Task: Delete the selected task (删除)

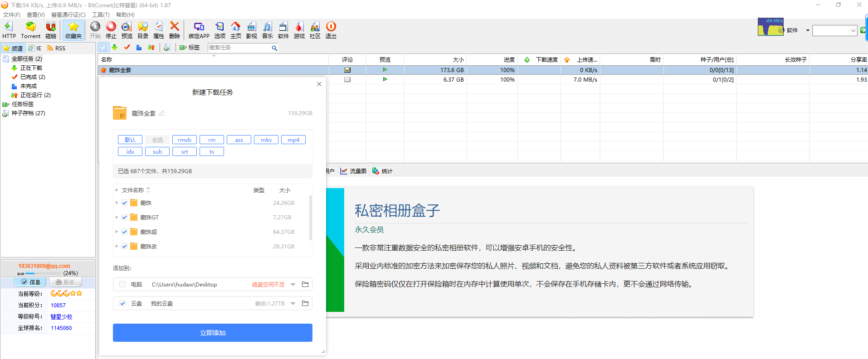Action: pyautogui.click(x=175, y=30)
